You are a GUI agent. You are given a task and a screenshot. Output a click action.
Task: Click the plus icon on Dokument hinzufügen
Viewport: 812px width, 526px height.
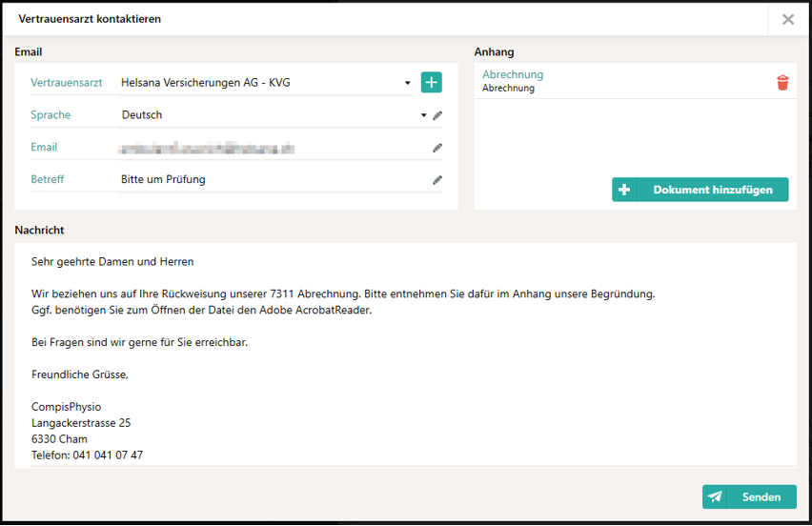point(624,190)
